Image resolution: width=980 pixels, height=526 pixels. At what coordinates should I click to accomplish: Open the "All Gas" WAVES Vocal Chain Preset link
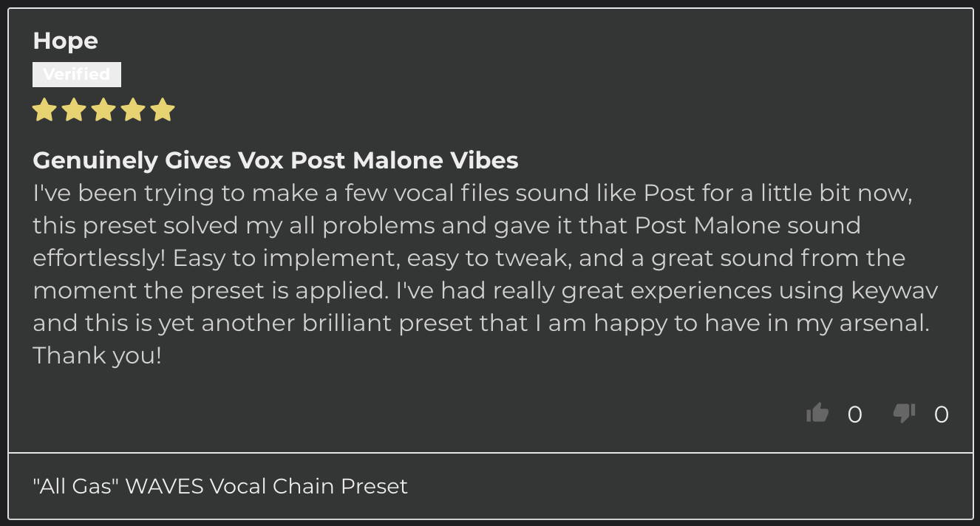pos(220,486)
